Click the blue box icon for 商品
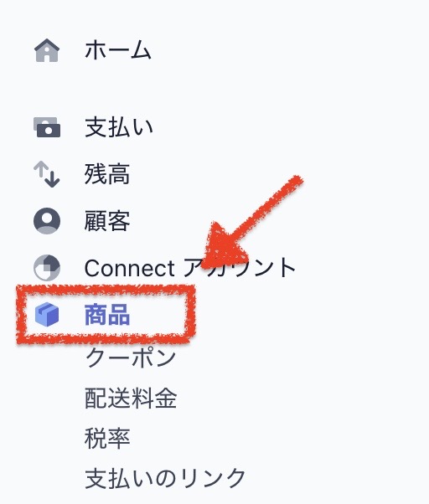 pyautogui.click(x=47, y=314)
